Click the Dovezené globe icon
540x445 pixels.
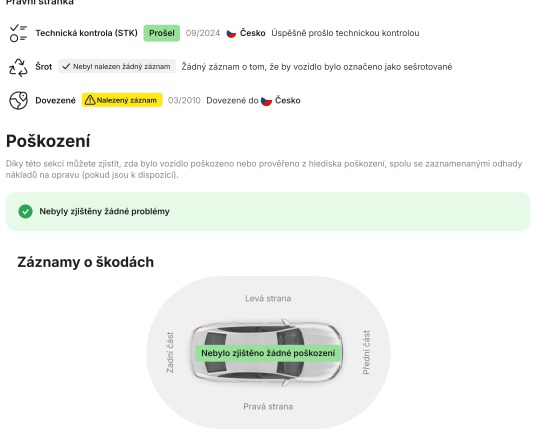coord(18,101)
